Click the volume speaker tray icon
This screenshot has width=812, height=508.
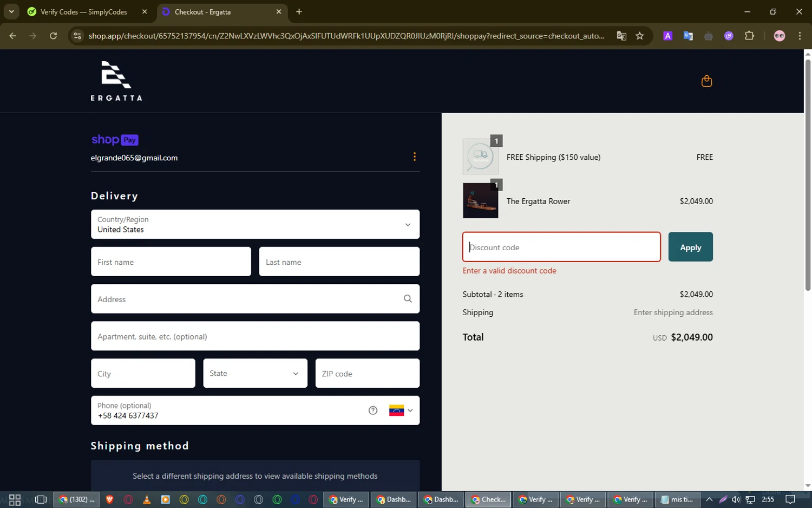736,499
